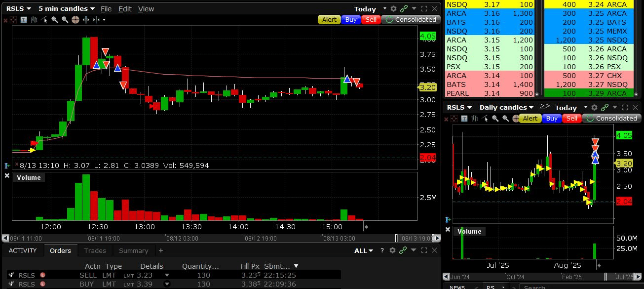Image resolution: width=644 pixels, height=289 pixels.
Task: Select the bar chart type icon in the 5 min chart toolbar
Action: click(34, 20)
